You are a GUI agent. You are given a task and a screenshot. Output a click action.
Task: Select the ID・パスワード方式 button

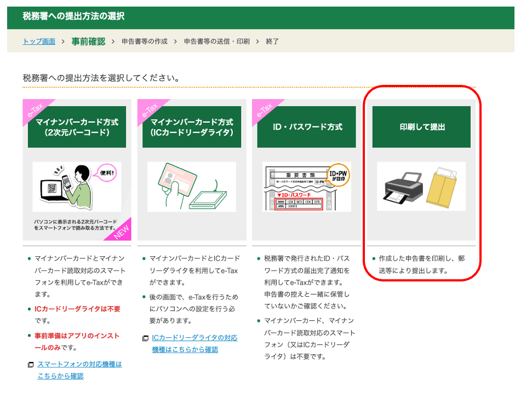307,127
